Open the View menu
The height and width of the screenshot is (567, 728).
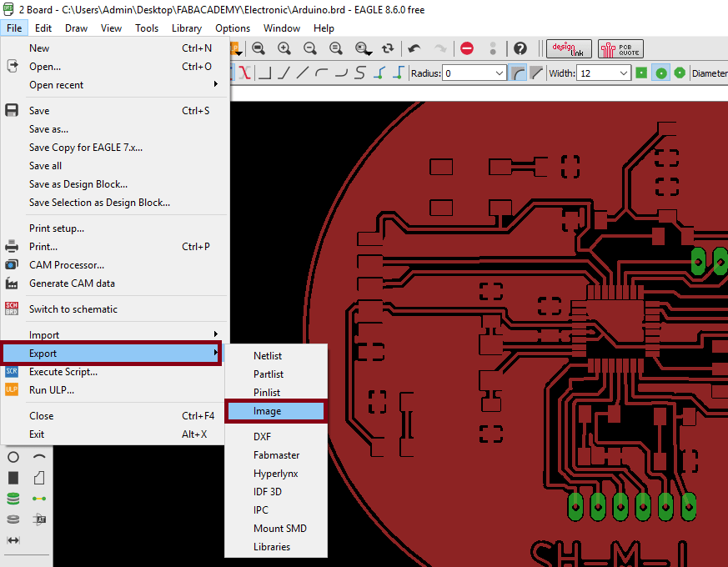[112, 28]
